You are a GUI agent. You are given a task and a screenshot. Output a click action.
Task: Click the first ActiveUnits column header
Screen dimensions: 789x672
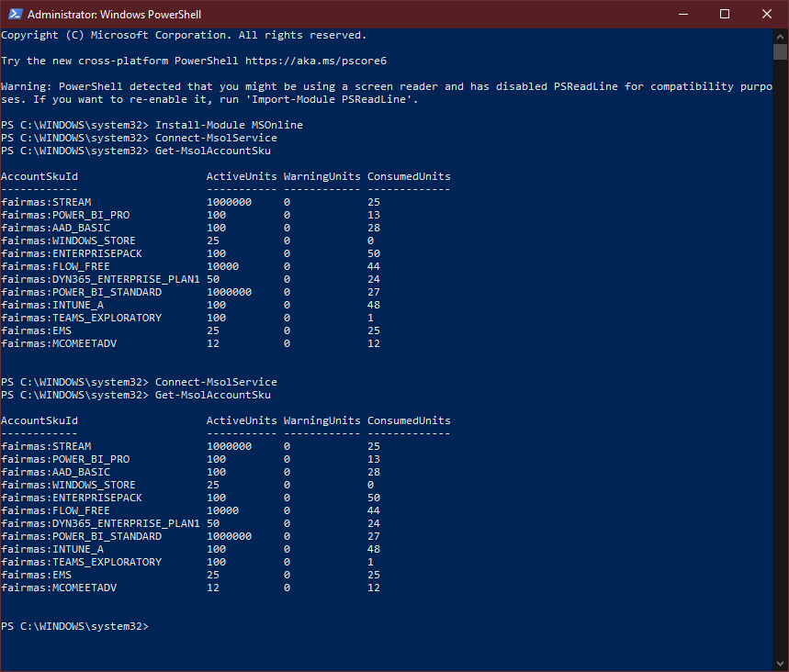click(242, 176)
